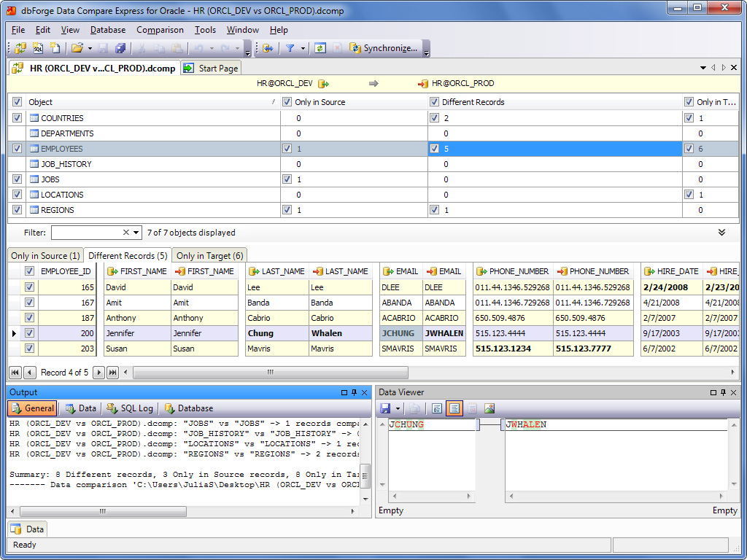
Task: Click the source database icon next to HR@ORCL_DEV
Action: click(324, 84)
